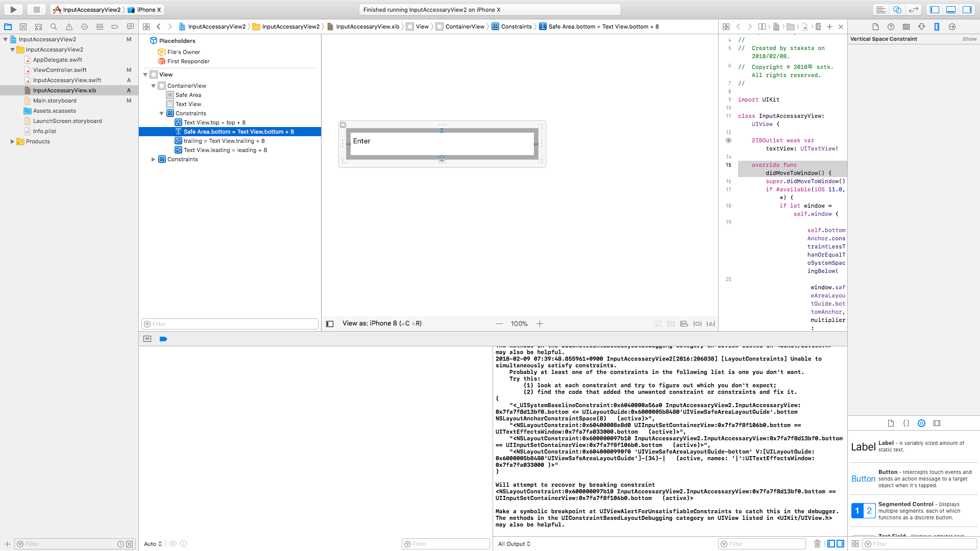980x551 pixels.
Task: Show the Standard editor
Action: 880,9
